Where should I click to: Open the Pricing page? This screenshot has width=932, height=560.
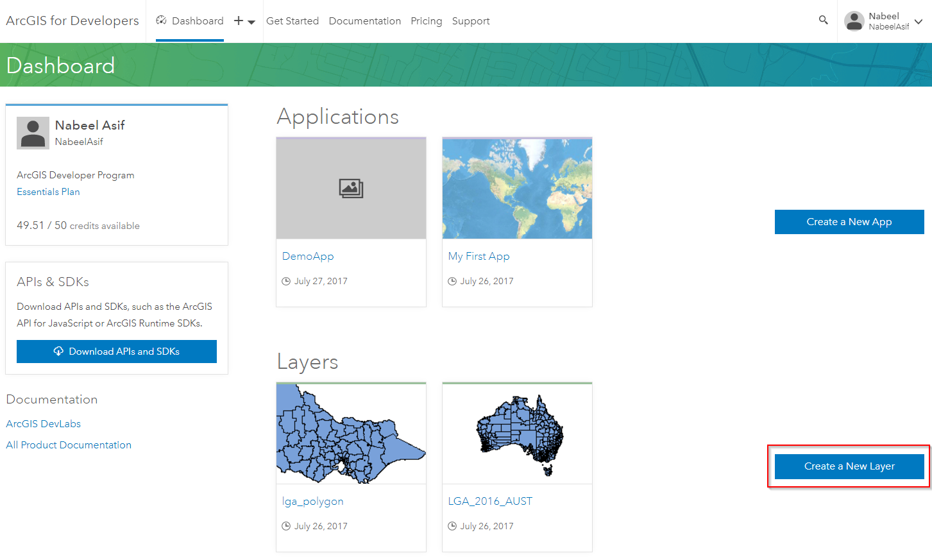tap(427, 21)
